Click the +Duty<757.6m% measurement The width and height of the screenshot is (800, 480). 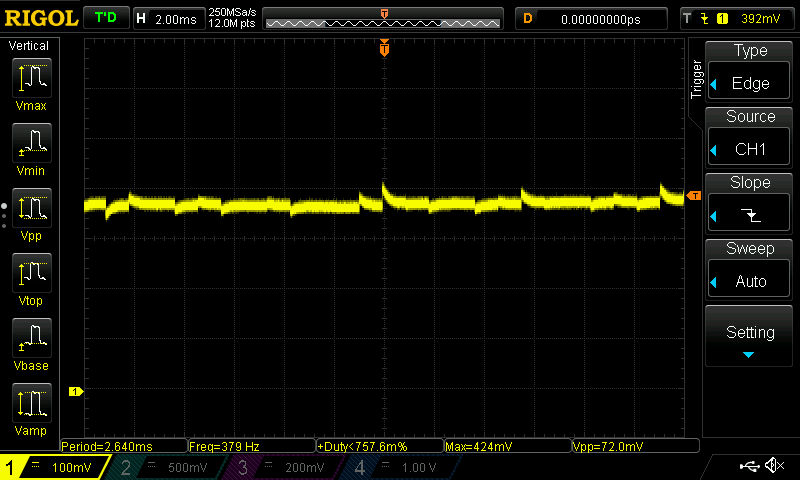point(380,446)
